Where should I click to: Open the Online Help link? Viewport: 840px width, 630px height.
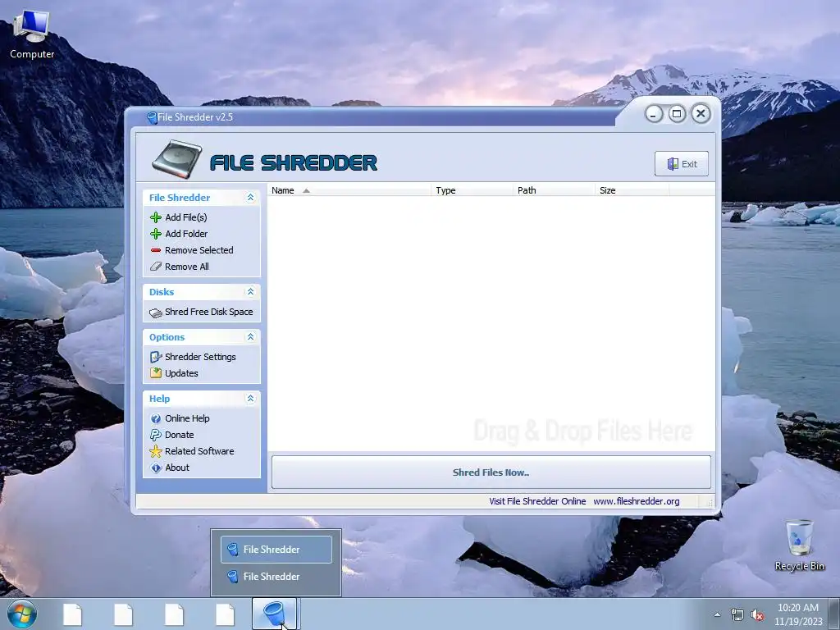pos(187,418)
